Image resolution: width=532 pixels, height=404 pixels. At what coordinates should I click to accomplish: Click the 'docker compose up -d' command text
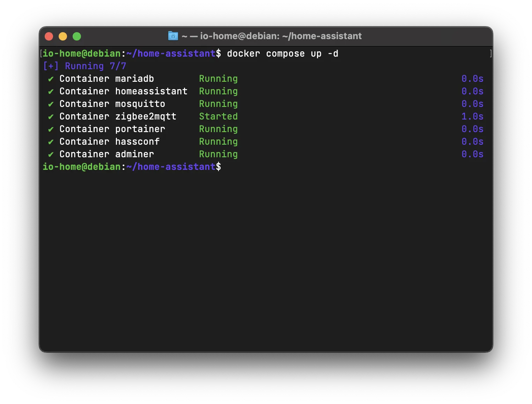[282, 54]
